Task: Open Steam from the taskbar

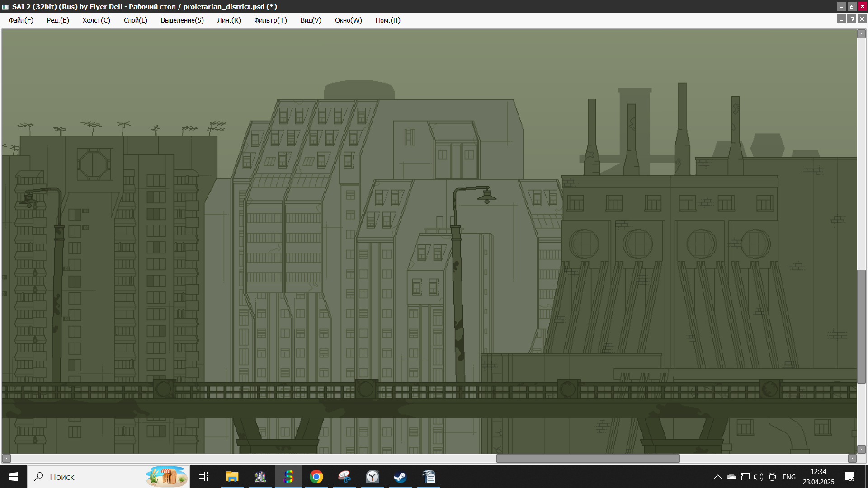Action: pyautogui.click(x=400, y=477)
